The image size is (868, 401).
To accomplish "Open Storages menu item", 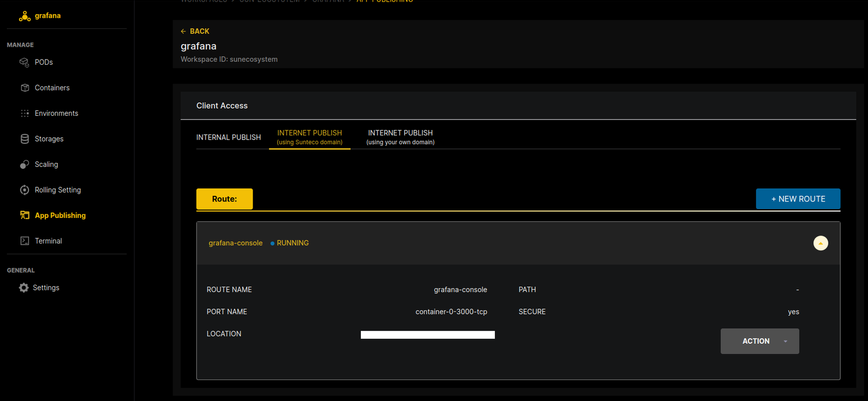I will [49, 139].
